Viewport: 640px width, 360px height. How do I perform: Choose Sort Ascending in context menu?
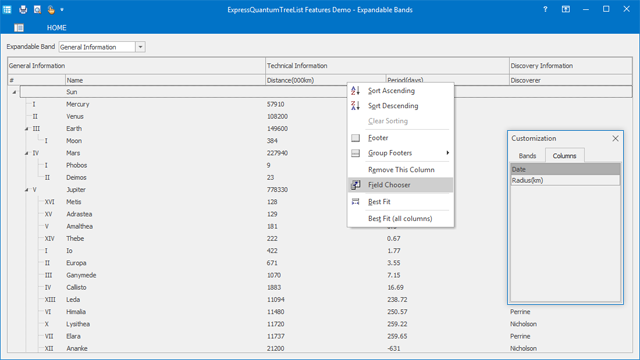[400, 91]
